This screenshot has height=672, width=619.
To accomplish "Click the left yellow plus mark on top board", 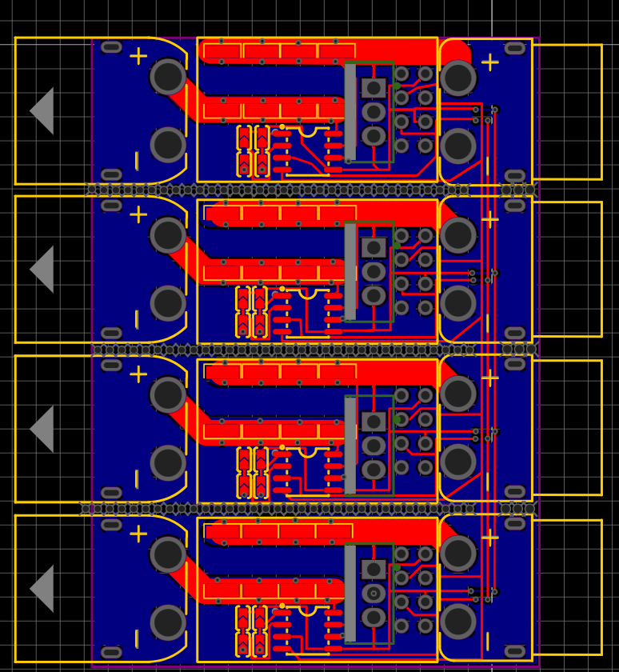I will [x=138, y=56].
